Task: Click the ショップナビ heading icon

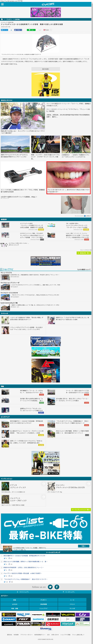Action: click(1, 269)
